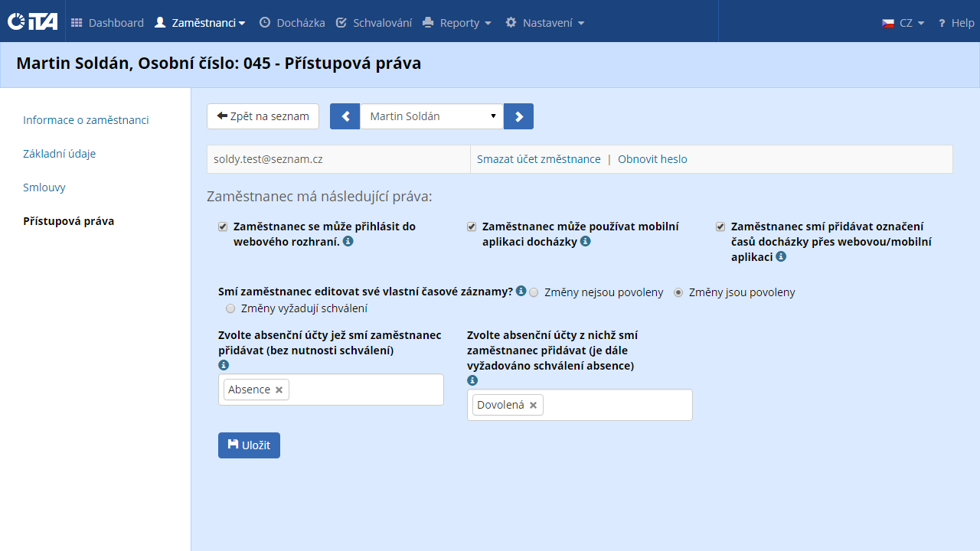Expand the Reporty menu
This screenshot has width=980, height=551.
click(457, 23)
